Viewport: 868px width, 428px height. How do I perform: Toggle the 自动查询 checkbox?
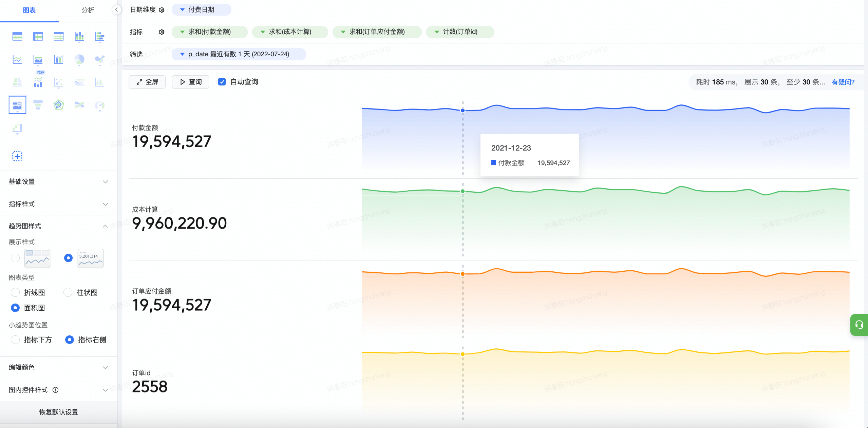tap(222, 82)
